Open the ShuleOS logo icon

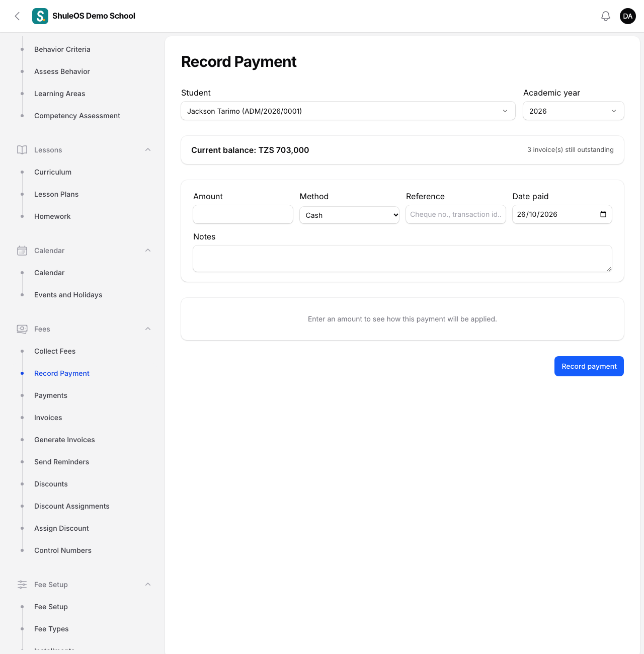tap(40, 16)
